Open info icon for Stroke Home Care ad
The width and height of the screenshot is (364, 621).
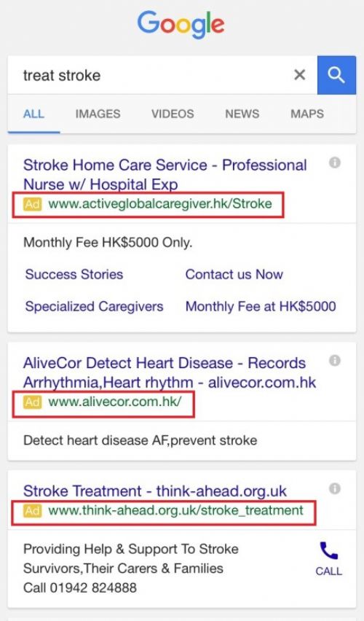coord(335,163)
